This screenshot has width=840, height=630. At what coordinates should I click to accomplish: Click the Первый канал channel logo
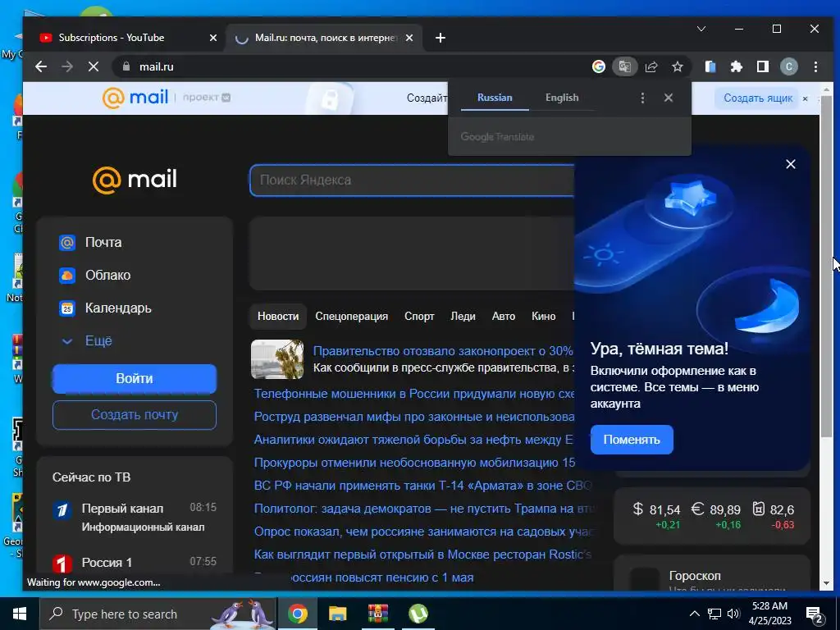coord(62,510)
